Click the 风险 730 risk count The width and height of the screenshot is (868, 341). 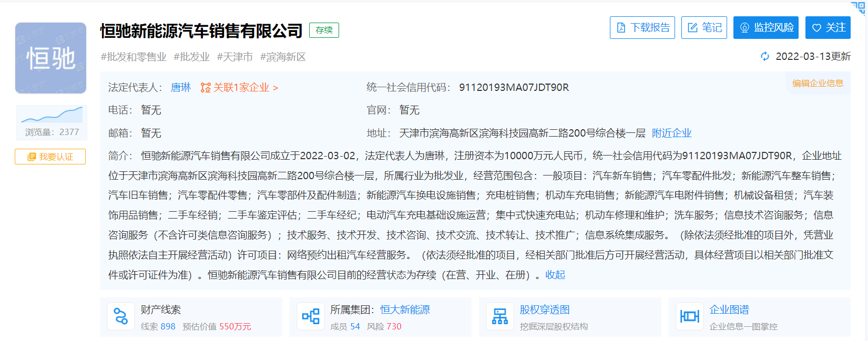[x=384, y=326]
